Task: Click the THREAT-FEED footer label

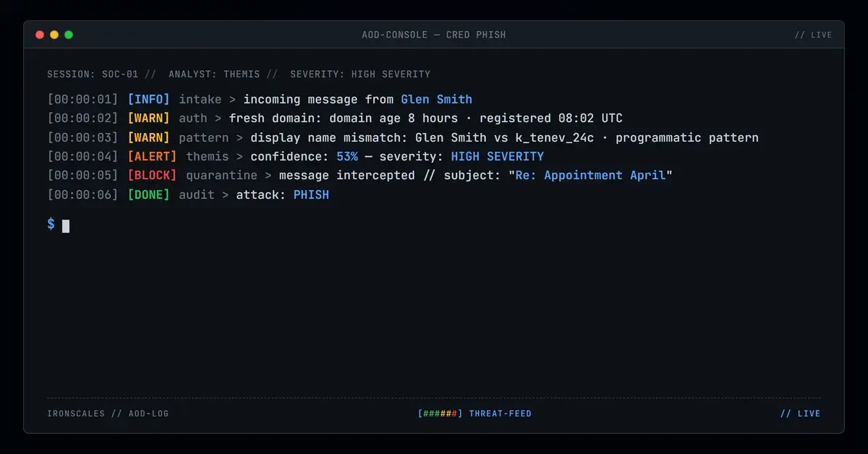Action: click(501, 414)
